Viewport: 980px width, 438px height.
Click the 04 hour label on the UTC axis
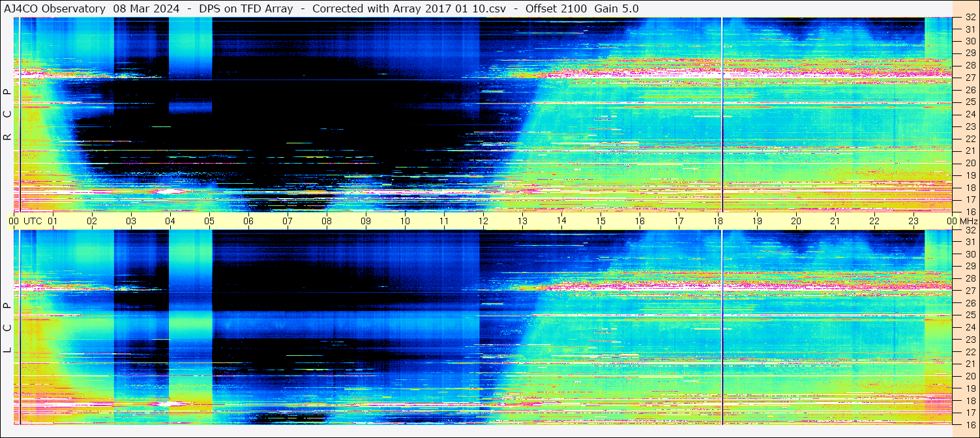tap(170, 221)
